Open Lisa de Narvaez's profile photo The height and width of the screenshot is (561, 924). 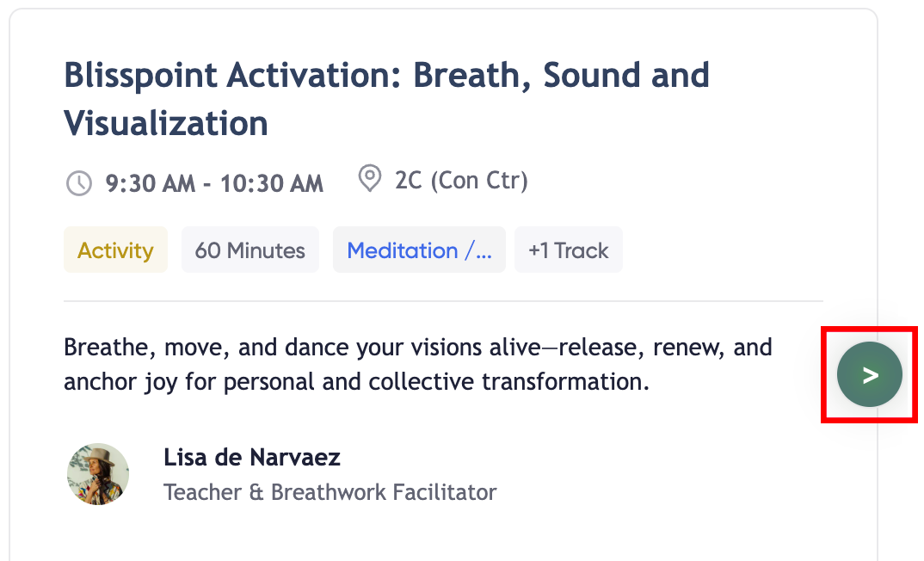point(98,474)
